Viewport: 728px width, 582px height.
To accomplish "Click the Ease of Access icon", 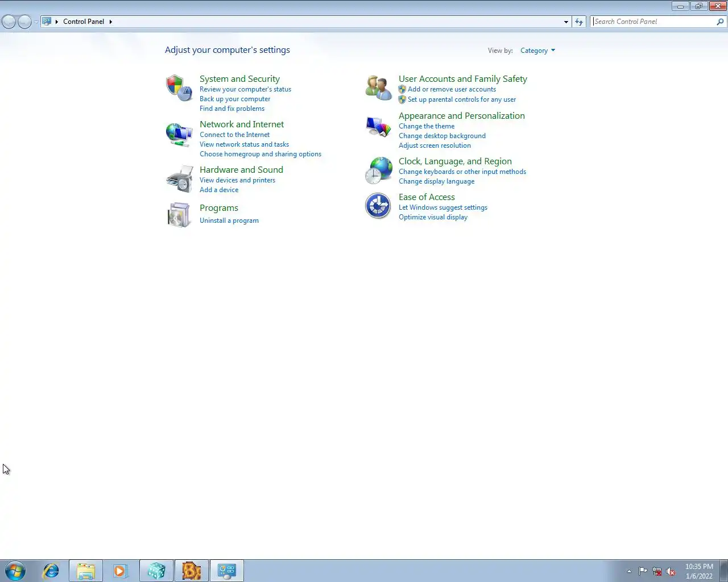I will click(378, 206).
